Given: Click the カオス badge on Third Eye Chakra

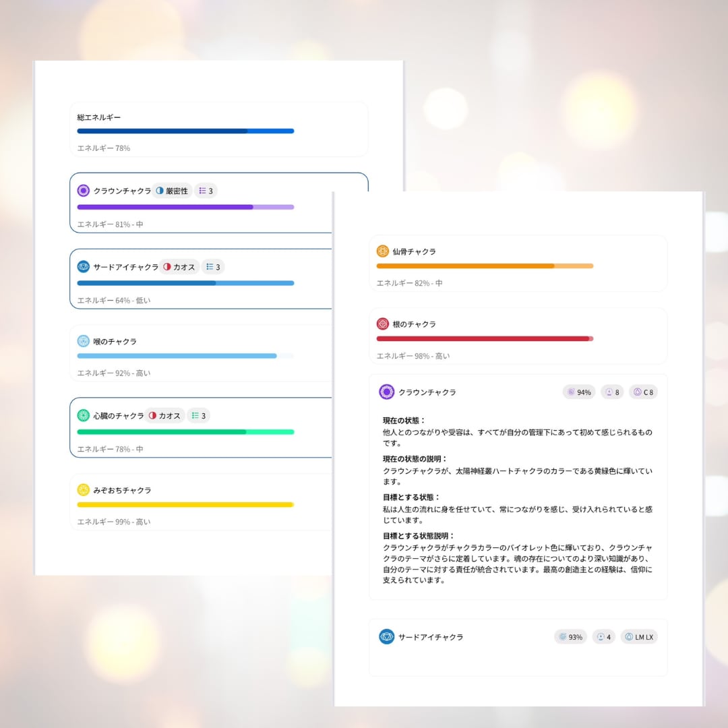Looking at the screenshot, I should click(179, 267).
